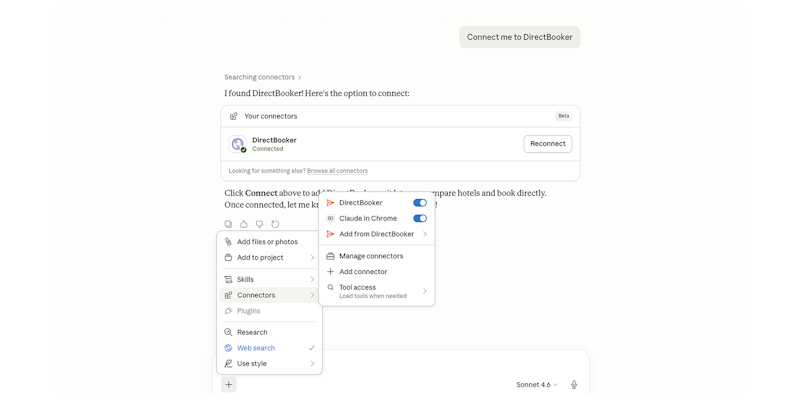Image resolution: width=800 pixels, height=400 pixels.
Task: Click the 'I found DirectBooker!' response text
Action: point(317,94)
